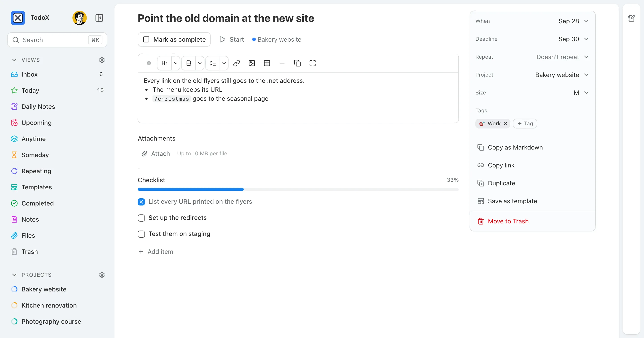This screenshot has width=644, height=338.
Task: Open the Inbox view
Action: pos(57,74)
